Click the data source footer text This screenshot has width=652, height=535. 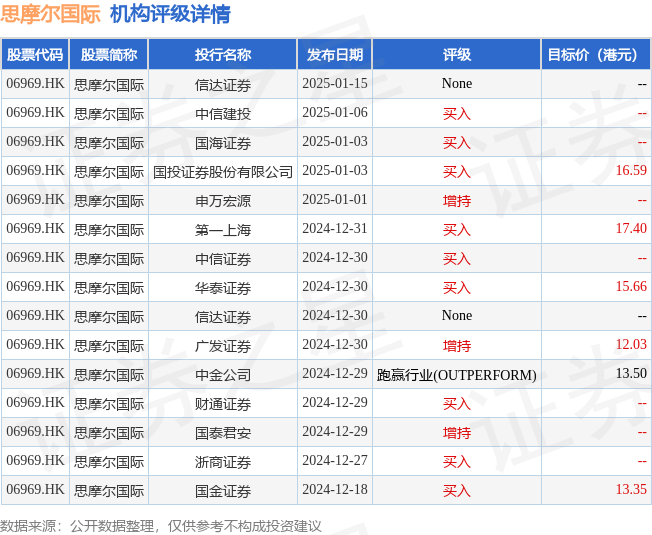[x=161, y=526]
